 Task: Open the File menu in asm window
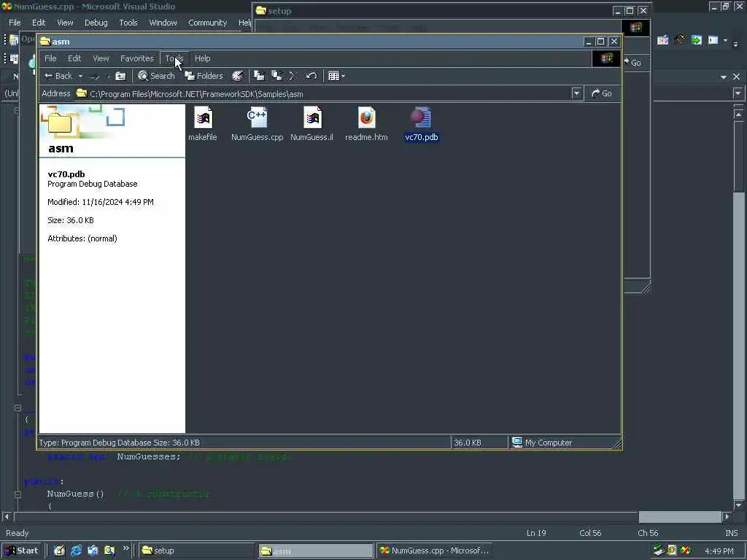pyautogui.click(x=50, y=58)
